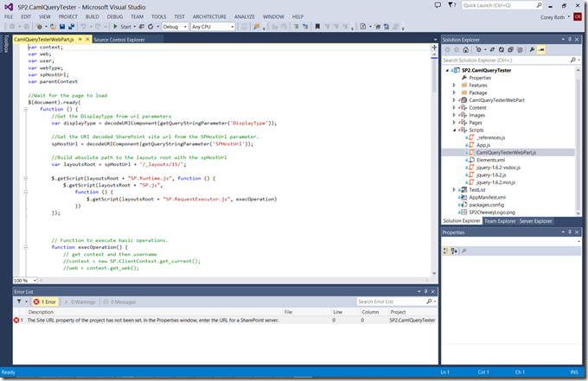Refresh the Solution Explorer
The width and height of the screenshot is (588, 381).
click(502, 50)
